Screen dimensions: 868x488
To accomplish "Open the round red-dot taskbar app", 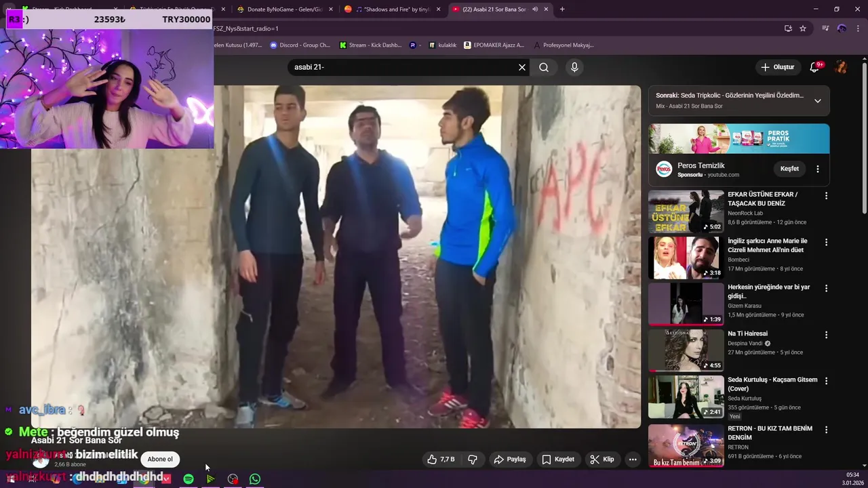I will pyautogui.click(x=233, y=479).
